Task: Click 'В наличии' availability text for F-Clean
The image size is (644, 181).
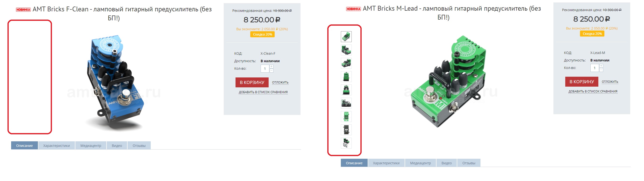Action: click(270, 61)
